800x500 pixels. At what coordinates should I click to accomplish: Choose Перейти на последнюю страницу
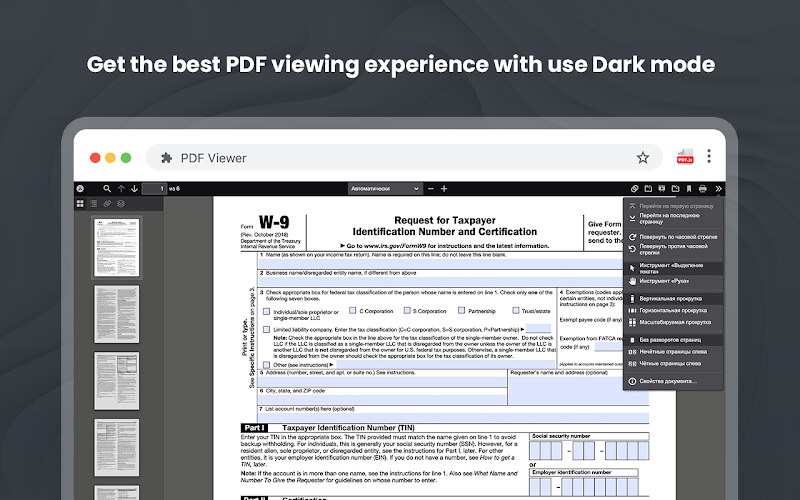point(673,218)
